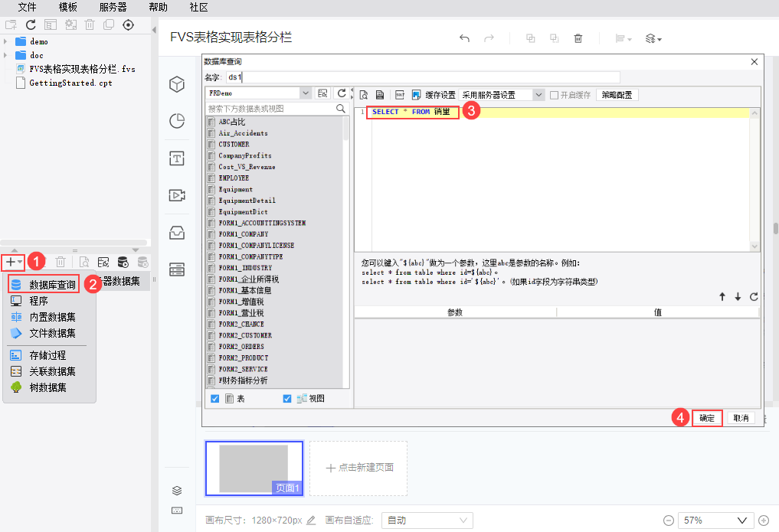The height and width of the screenshot is (532, 779).
Task: Move parameter down with the down arrow
Action: (738, 296)
